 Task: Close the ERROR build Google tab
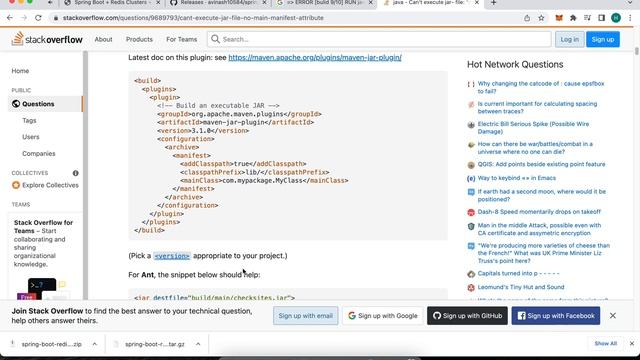(371, 3)
